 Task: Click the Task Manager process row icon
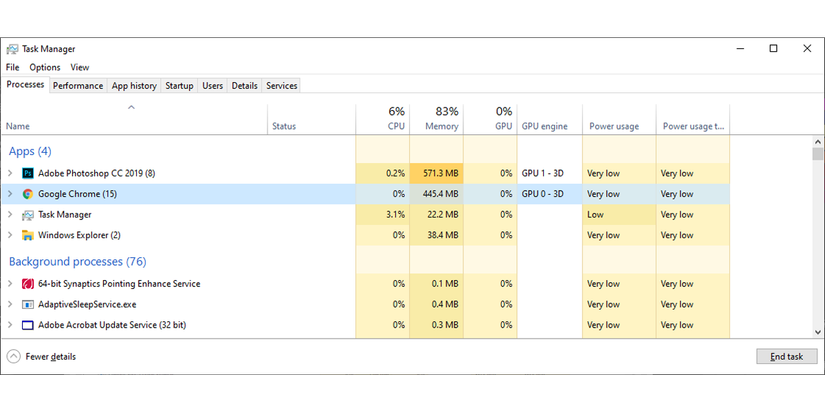click(27, 215)
